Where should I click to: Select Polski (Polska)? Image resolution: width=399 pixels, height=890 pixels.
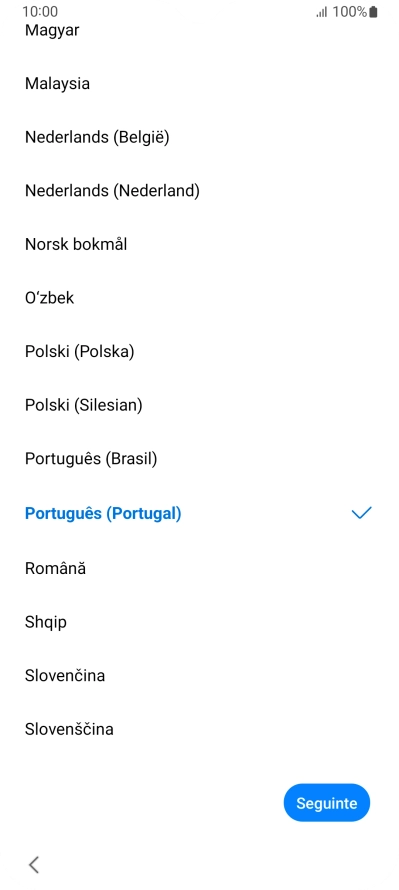pos(199,352)
